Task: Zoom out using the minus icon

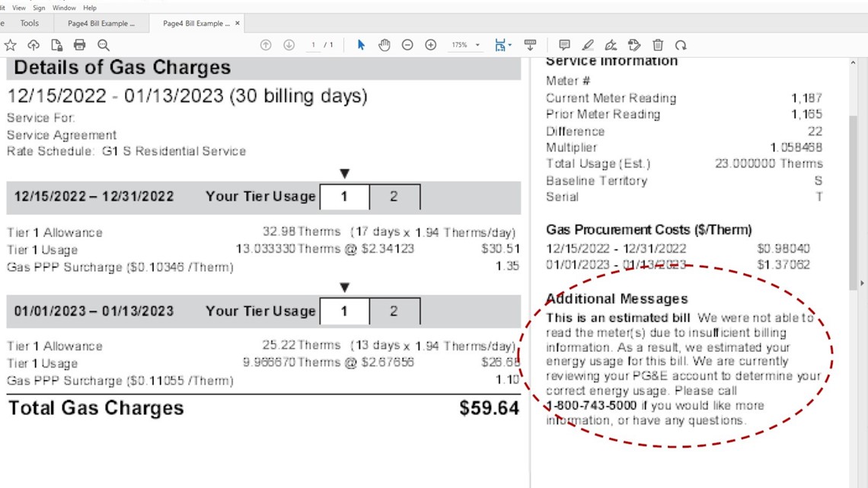Action: (407, 45)
